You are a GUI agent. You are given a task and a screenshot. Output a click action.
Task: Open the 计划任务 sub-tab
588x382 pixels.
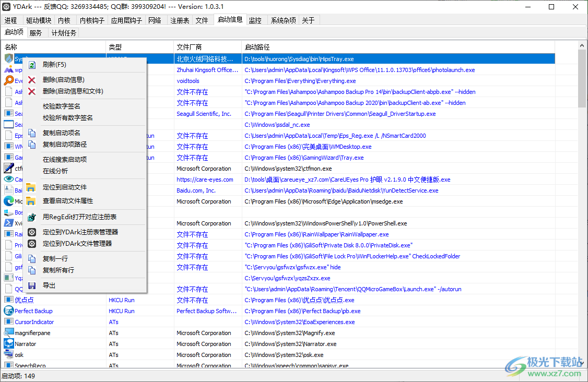click(x=64, y=33)
